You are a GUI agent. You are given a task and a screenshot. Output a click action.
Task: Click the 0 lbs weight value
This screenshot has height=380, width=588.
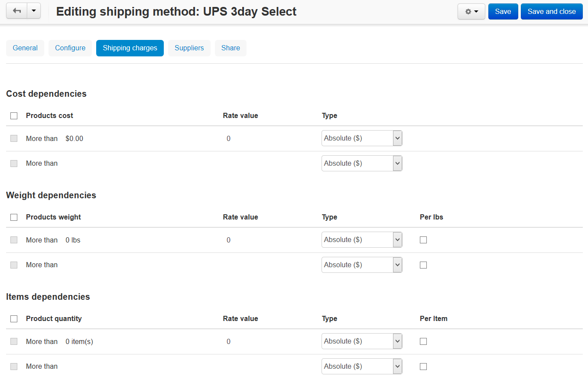tap(73, 240)
